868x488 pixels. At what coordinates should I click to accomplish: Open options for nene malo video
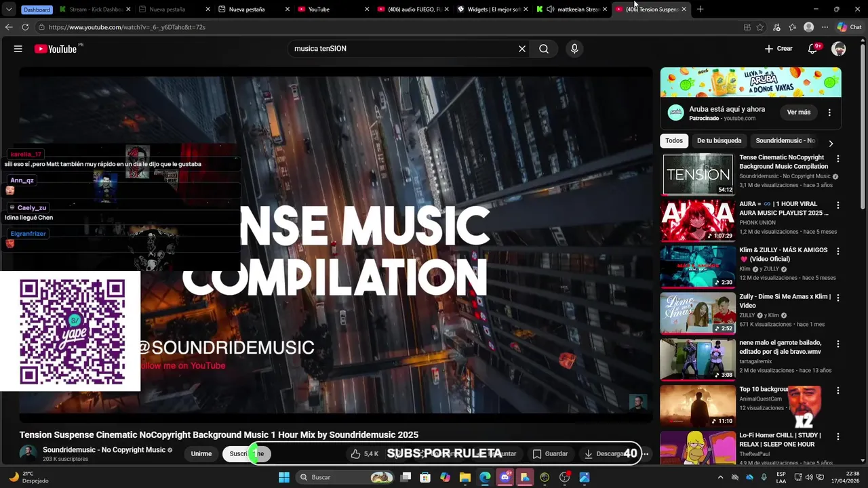pyautogui.click(x=838, y=344)
